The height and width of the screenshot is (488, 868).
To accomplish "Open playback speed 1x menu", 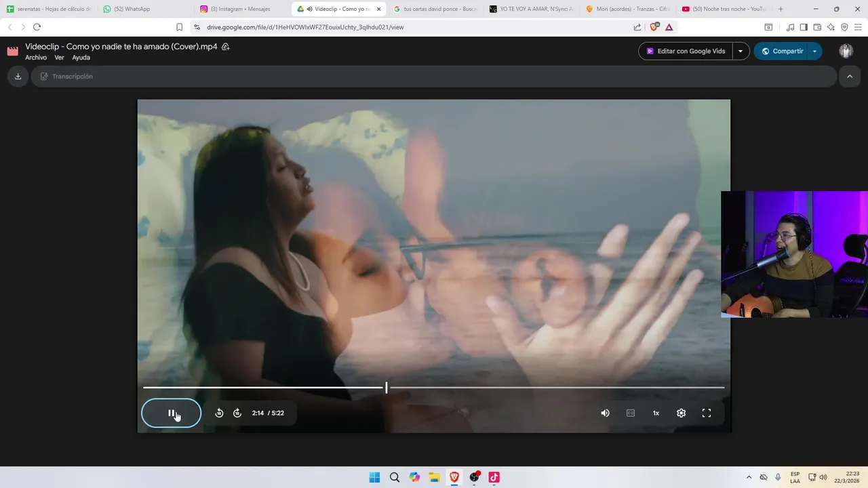I will tap(656, 413).
